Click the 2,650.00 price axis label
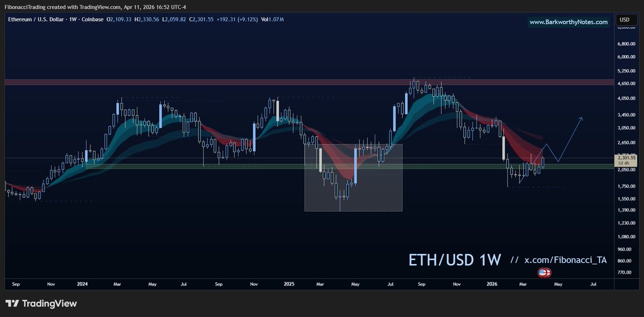The height and width of the screenshot is (317, 644). tap(626, 143)
